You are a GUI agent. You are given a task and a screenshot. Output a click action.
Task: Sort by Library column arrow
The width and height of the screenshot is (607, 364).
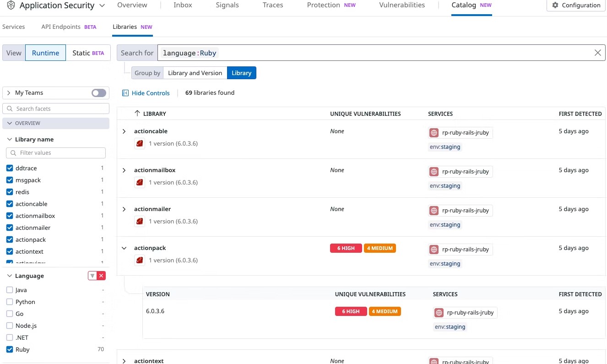click(x=137, y=114)
